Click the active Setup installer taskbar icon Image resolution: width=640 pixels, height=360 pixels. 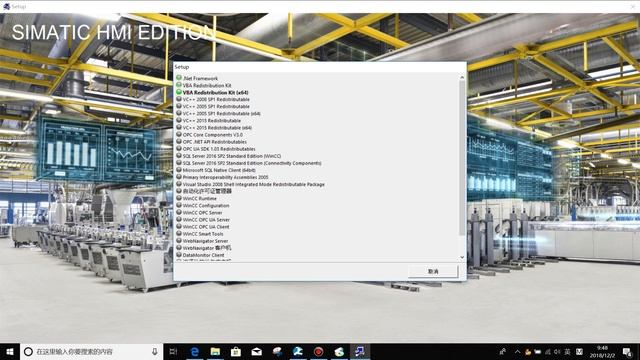[360, 351]
